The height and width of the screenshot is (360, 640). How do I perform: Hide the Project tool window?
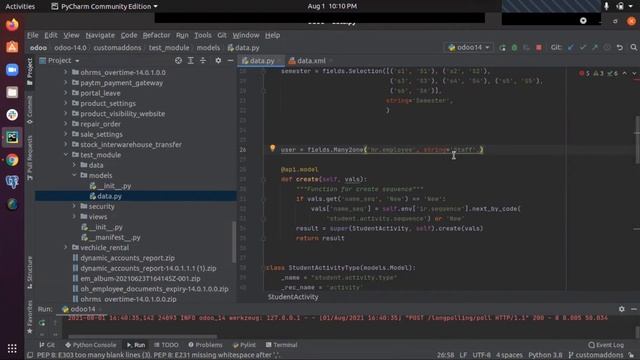230,60
